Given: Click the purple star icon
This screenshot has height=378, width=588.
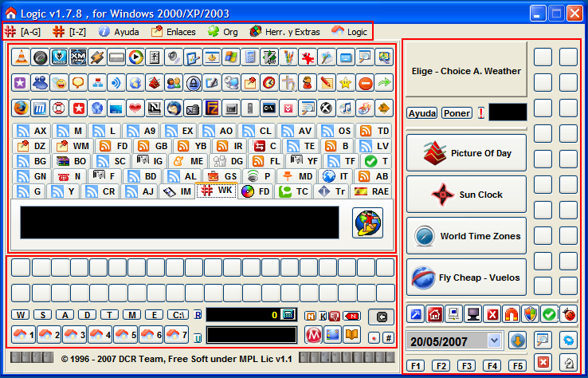Looking at the screenshot, I should [21, 83].
